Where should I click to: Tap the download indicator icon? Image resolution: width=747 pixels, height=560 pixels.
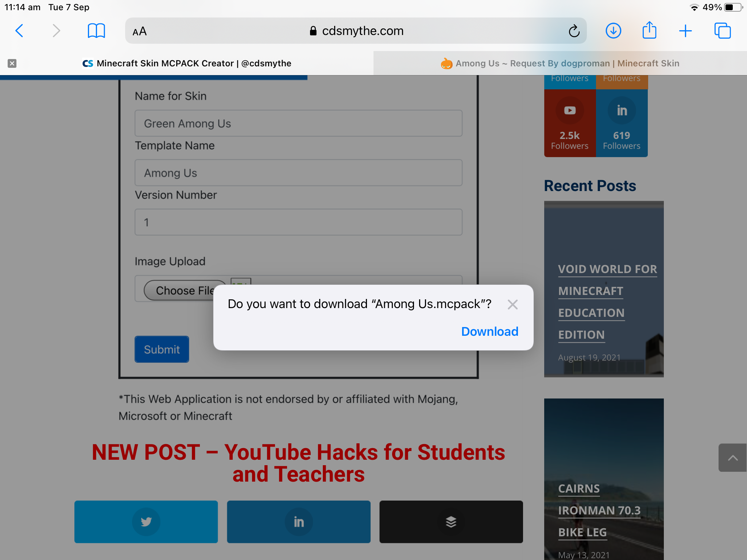pyautogui.click(x=614, y=31)
